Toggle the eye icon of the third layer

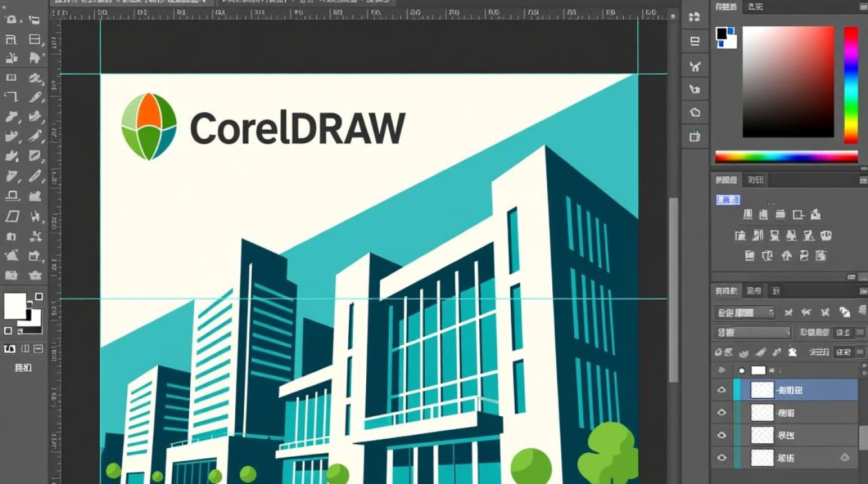pos(722,435)
